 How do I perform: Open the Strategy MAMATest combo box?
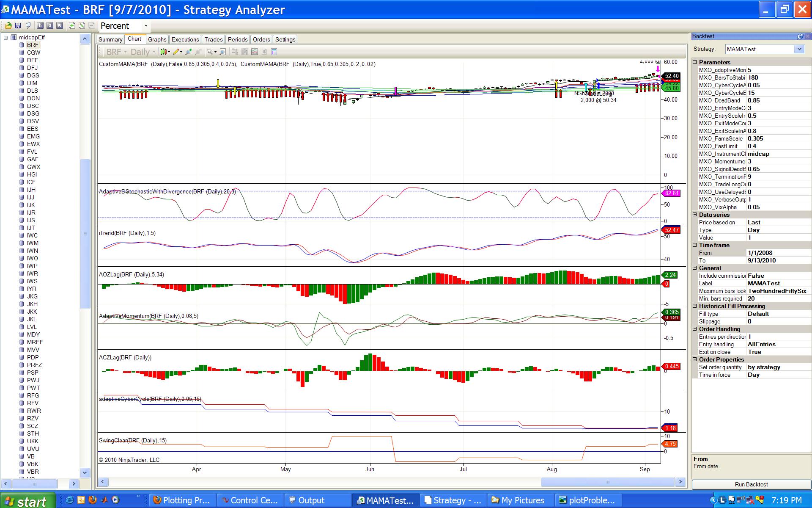tap(799, 49)
